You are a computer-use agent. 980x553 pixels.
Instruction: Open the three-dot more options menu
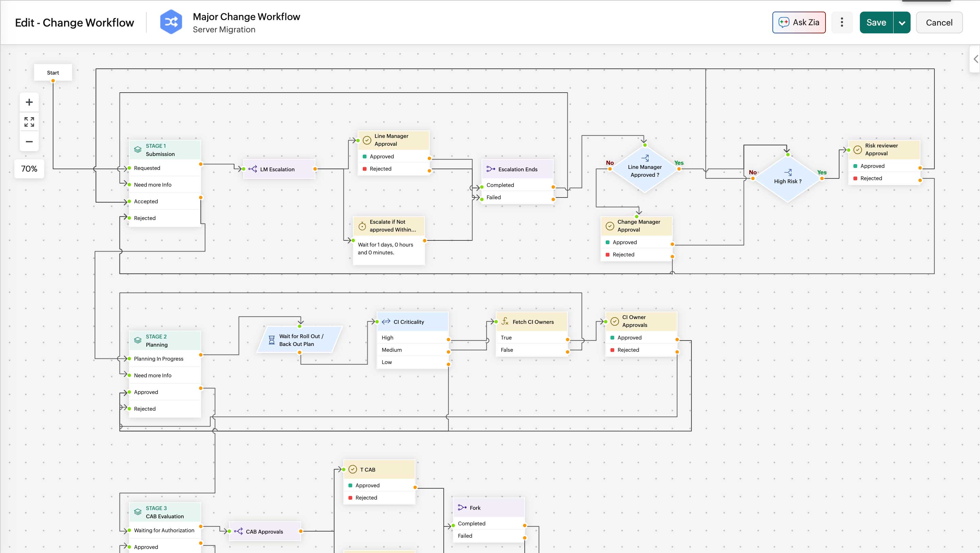tap(842, 22)
